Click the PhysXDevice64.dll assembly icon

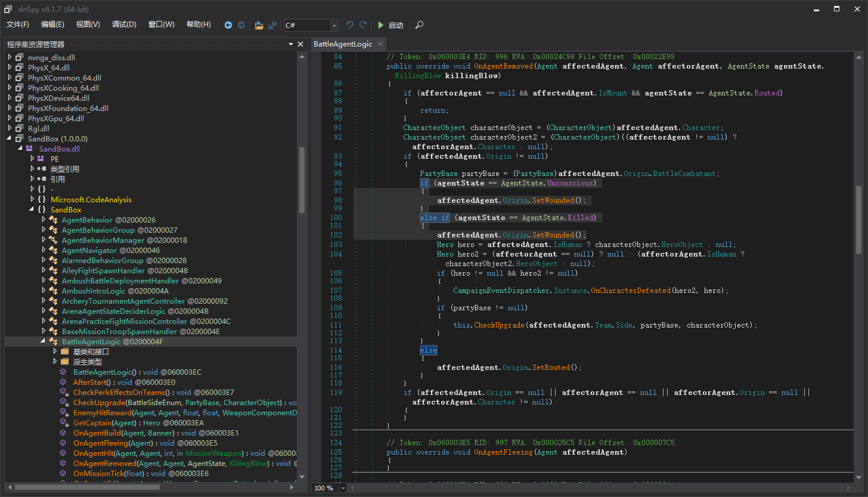tap(20, 98)
